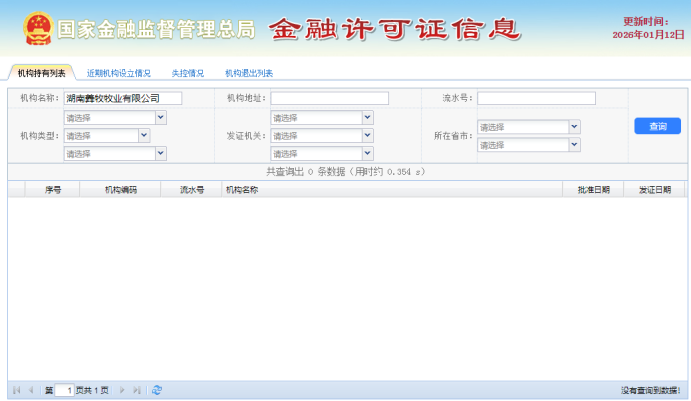Open the 机构退出列表 tab
691x401 pixels.
point(249,73)
